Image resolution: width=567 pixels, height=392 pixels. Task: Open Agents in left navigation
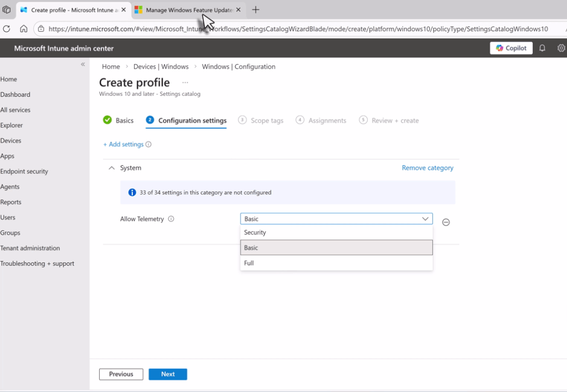tap(10, 187)
